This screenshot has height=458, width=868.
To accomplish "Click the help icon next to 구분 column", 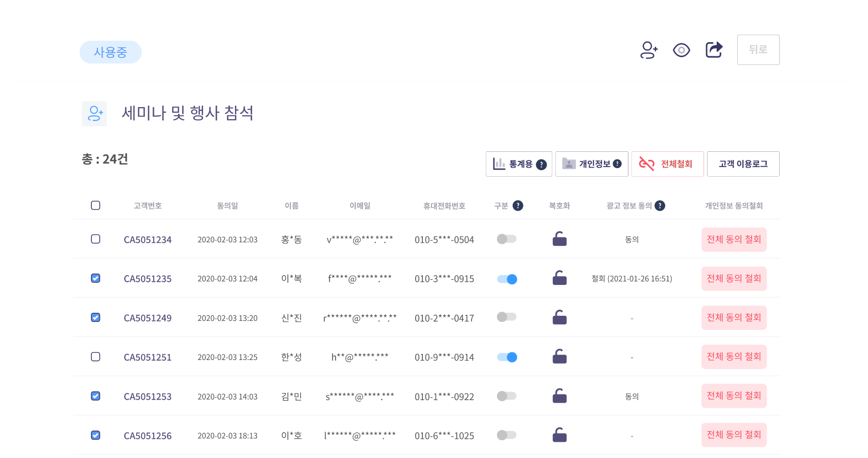I will coord(518,206).
